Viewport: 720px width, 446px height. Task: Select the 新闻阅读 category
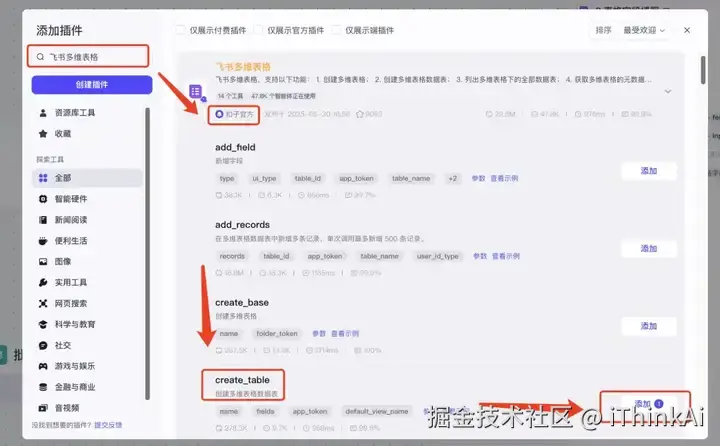coord(87,220)
